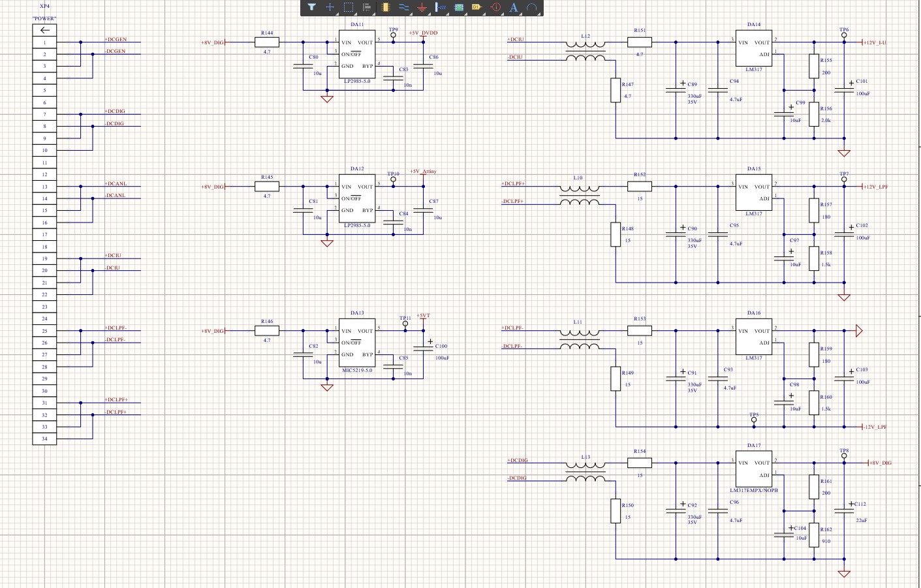Select the ground symbol below DA13
Screen dimensions: 921x588
pos(327,387)
